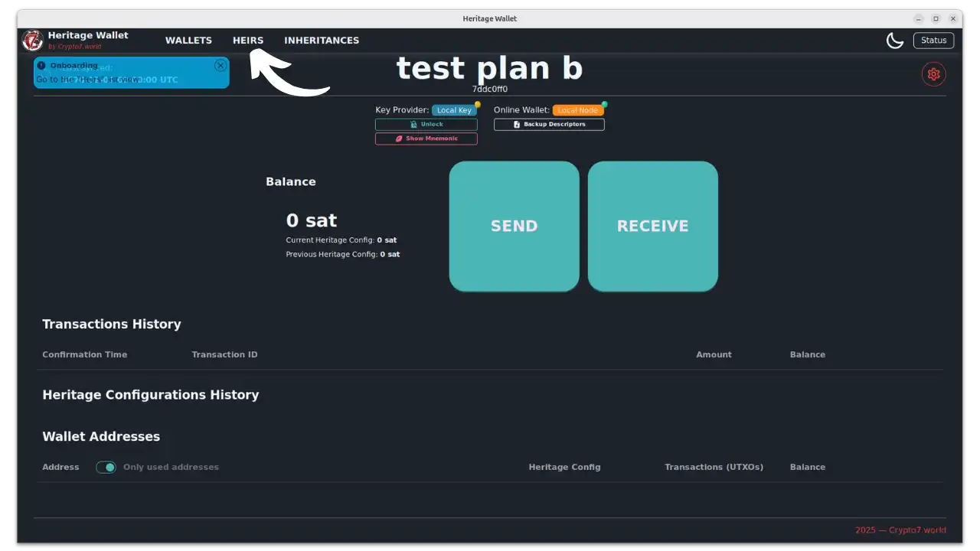The width and height of the screenshot is (980, 551).
Task: Open the HEIRS menu
Action: [x=248, y=40]
